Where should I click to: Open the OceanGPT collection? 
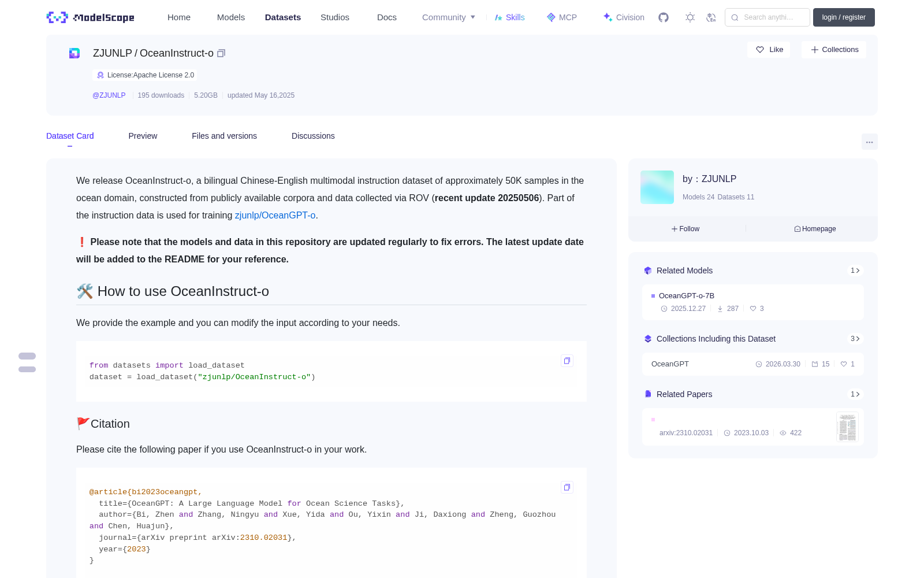coord(670,364)
